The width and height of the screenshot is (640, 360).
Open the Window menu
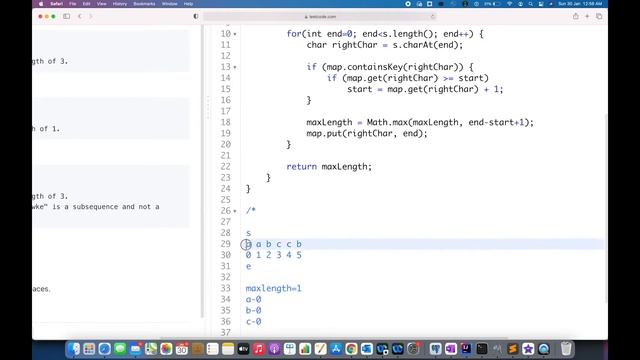pyautogui.click(x=169, y=4)
